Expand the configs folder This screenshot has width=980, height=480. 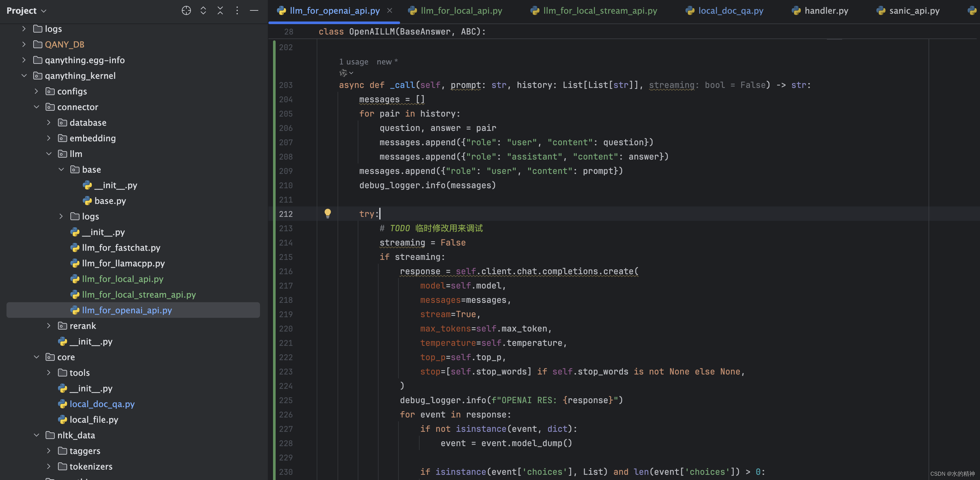[36, 91]
